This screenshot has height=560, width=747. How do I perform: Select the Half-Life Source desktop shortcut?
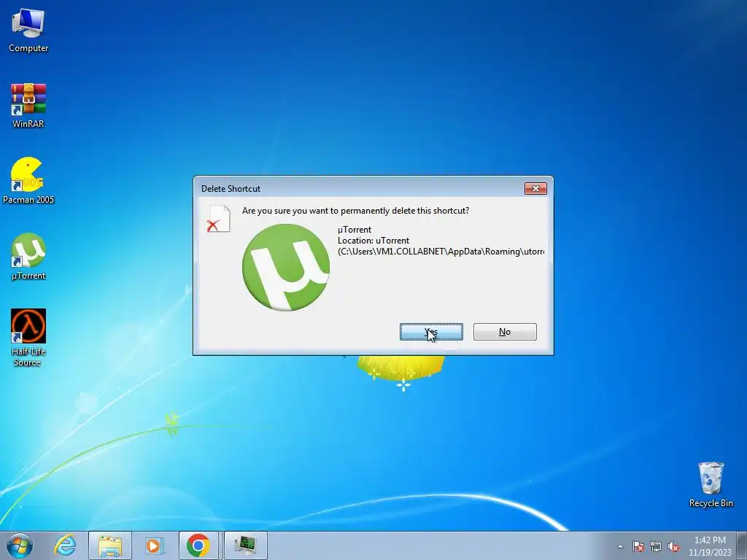coord(28,338)
